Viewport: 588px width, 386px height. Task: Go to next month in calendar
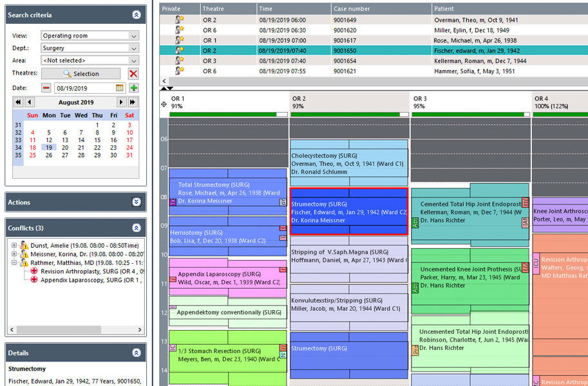tap(120, 102)
